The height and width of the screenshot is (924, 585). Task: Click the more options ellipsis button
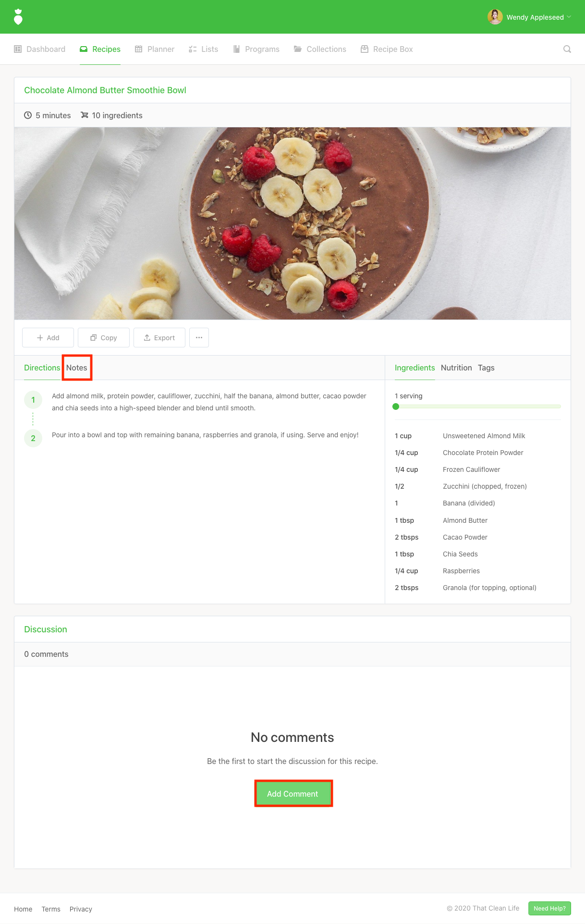pos(199,338)
